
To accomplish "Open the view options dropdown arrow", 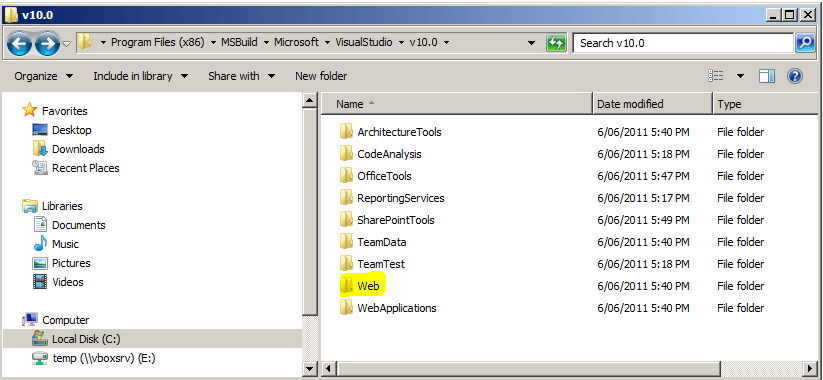I will (x=740, y=76).
